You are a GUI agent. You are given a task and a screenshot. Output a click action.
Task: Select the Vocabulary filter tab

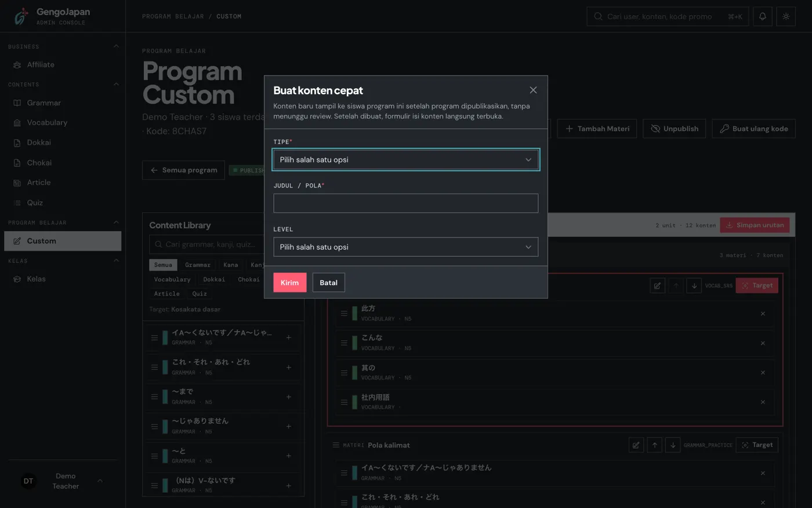[x=172, y=279]
